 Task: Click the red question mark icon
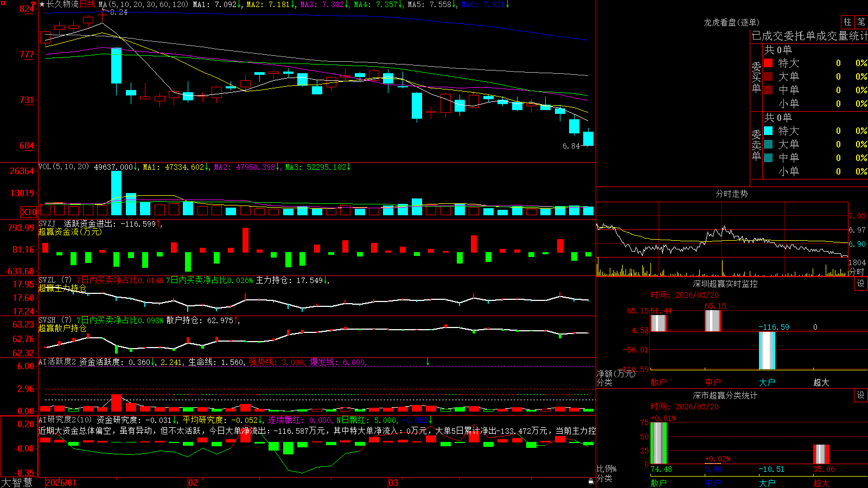tap(33, 5)
